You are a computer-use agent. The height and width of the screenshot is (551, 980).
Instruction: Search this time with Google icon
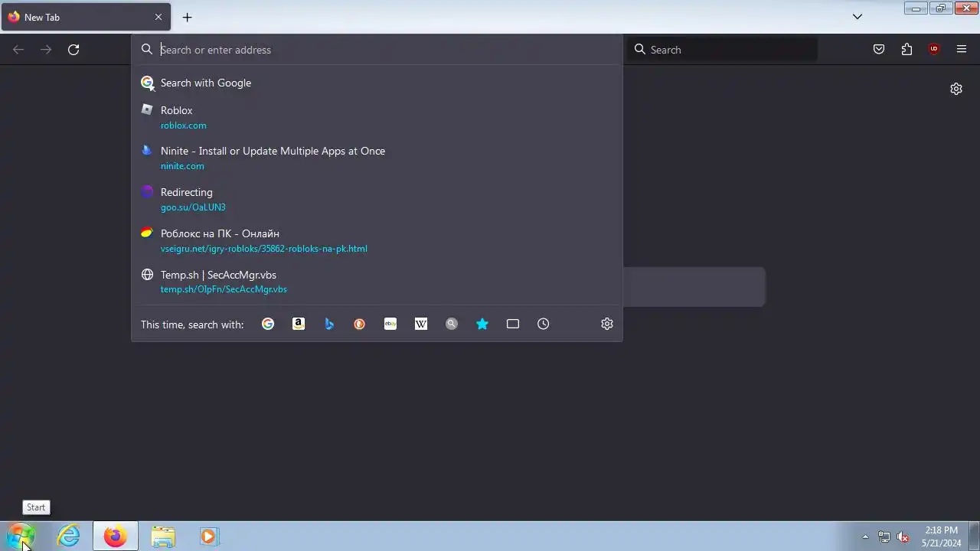pyautogui.click(x=268, y=324)
